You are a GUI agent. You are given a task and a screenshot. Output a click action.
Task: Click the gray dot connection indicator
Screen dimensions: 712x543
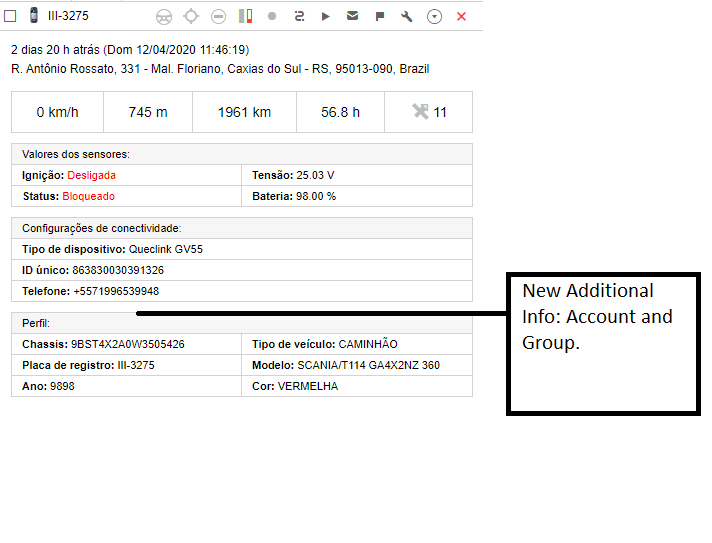(x=272, y=17)
